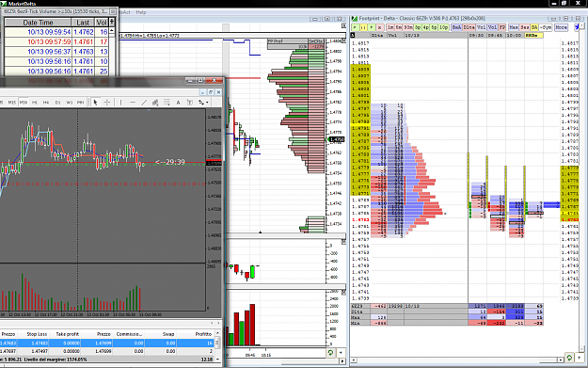
Task: Click the scroll up arrow in tick window
Action: tap(112, 30)
